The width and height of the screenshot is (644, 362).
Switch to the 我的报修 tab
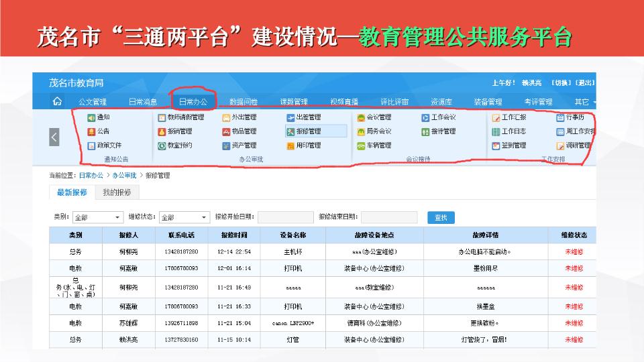117,192
